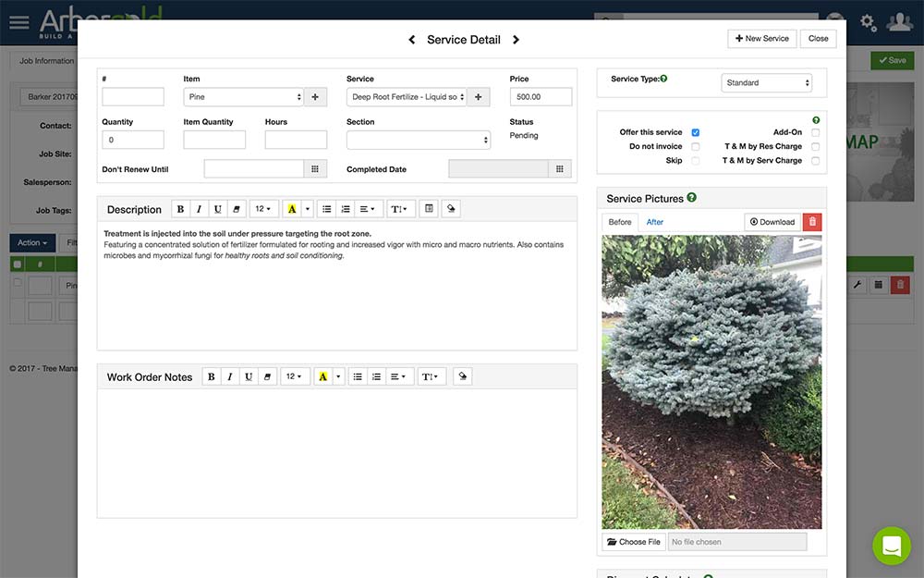Clear formatting with eraser in Description toolbar

(237, 209)
